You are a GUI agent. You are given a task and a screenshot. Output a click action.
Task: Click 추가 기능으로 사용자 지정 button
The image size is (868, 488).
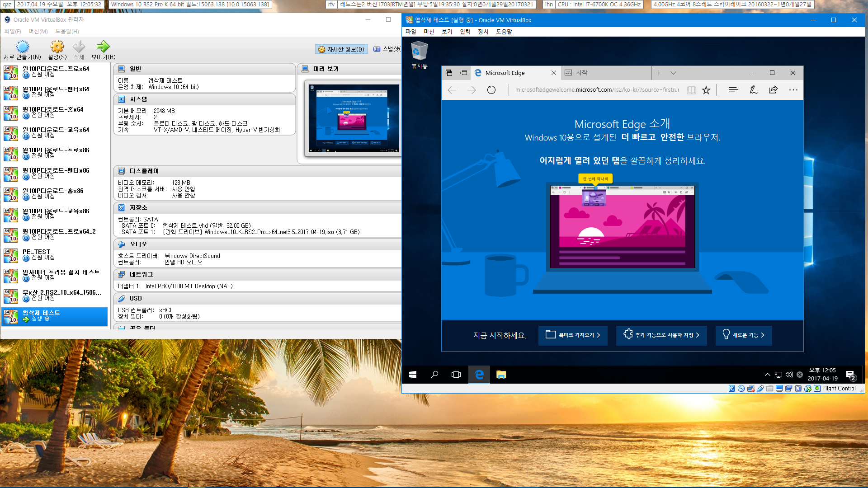click(661, 335)
